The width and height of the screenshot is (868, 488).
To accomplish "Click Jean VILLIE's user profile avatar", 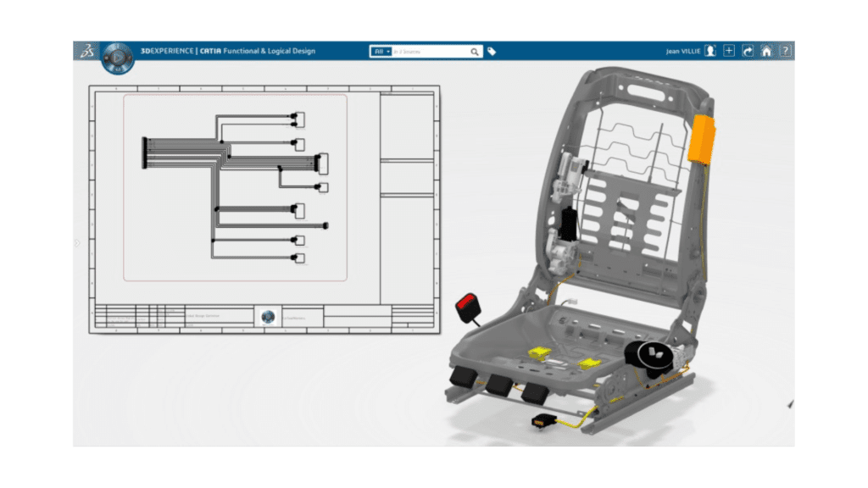I will [710, 50].
